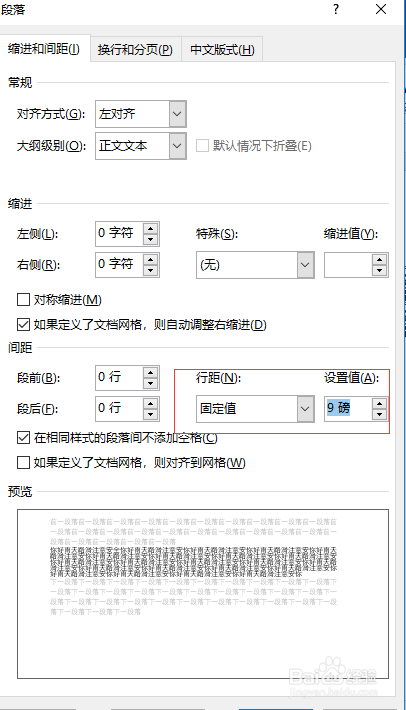Click the 段前 spacing input field
Image resolution: width=406 pixels, height=710 pixels.
point(119,378)
